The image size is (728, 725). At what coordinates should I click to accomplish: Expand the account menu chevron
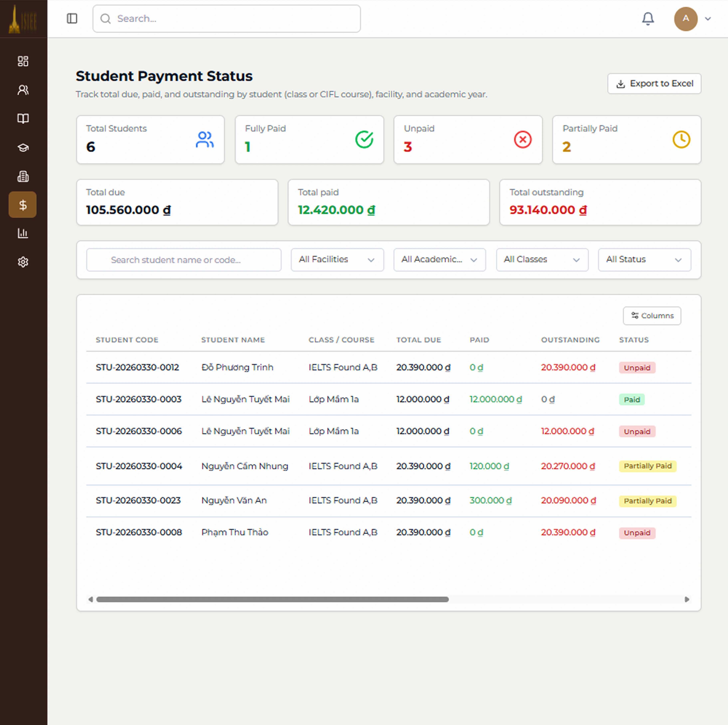pyautogui.click(x=708, y=18)
